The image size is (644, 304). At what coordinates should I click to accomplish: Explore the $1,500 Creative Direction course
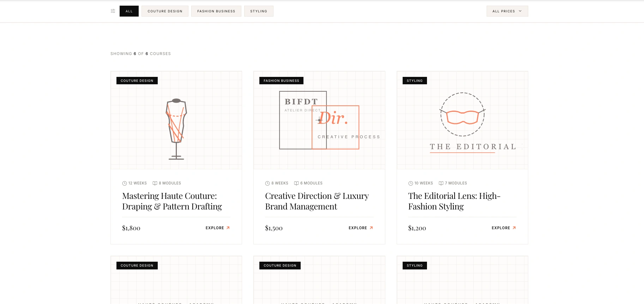361,228
